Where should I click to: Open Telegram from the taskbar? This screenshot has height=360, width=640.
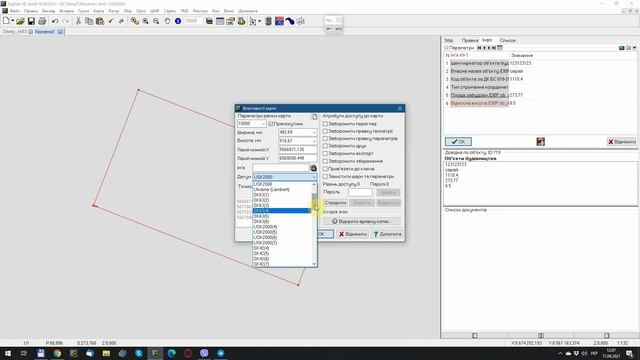pyautogui.click(x=220, y=353)
